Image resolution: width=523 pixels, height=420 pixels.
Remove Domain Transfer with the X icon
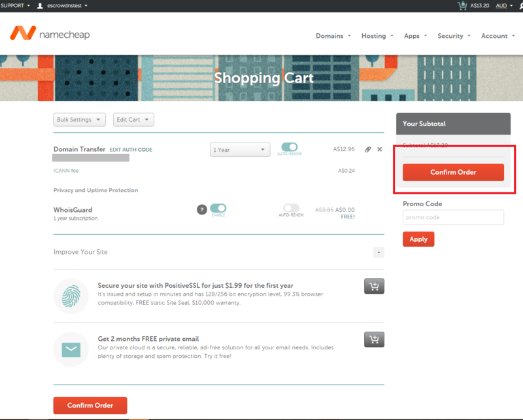(x=380, y=150)
